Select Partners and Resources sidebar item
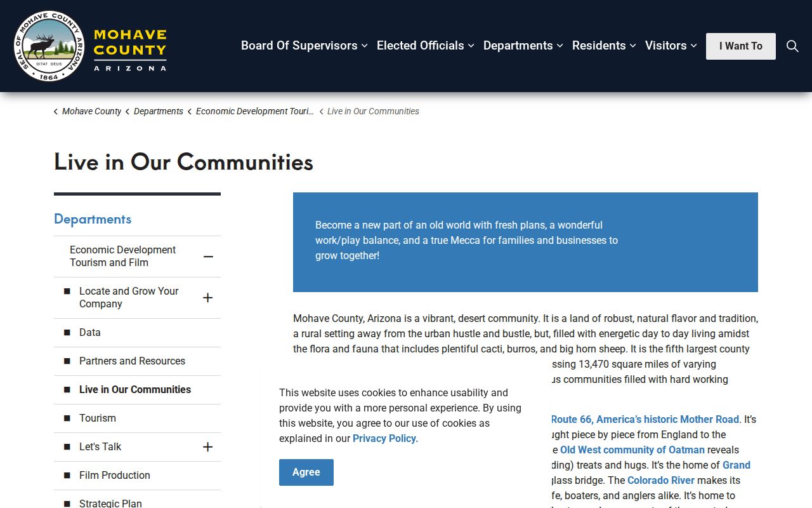 (132, 361)
